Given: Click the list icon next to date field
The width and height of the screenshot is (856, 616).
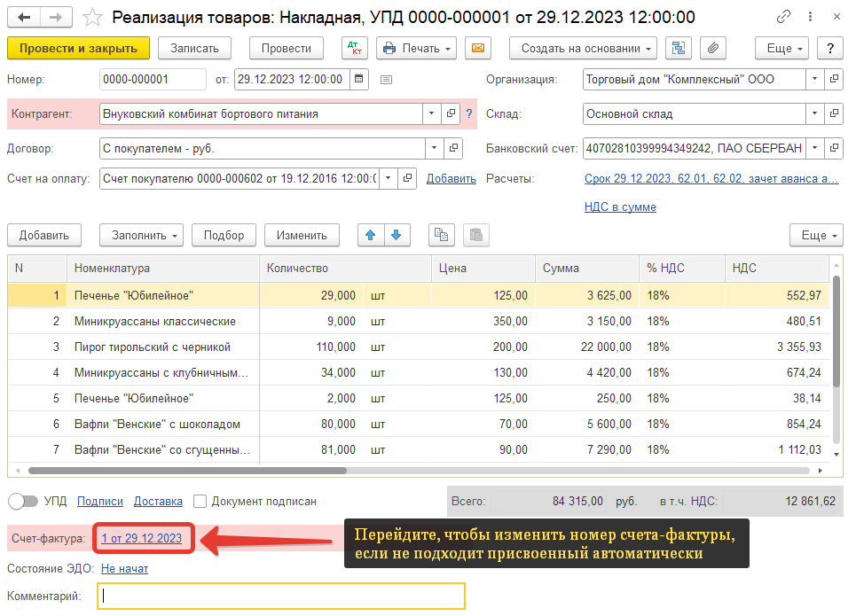Looking at the screenshot, I should (386, 80).
